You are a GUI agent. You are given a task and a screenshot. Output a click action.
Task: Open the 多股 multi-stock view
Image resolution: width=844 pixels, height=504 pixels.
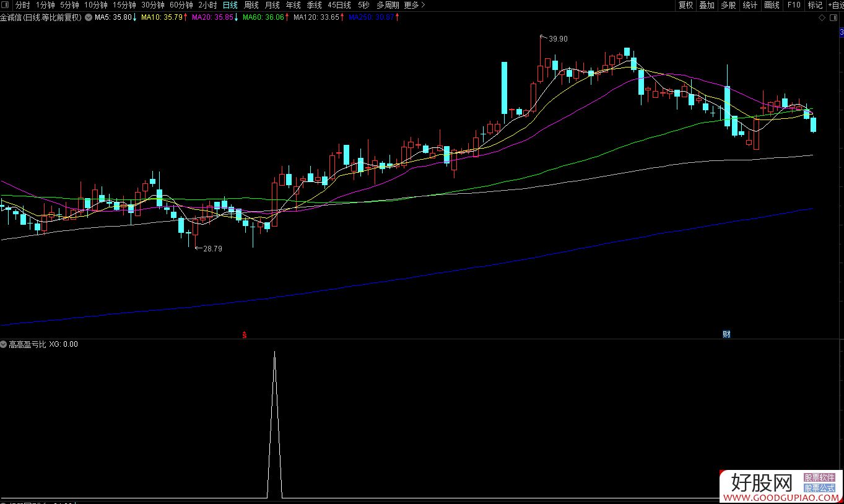coord(728,5)
